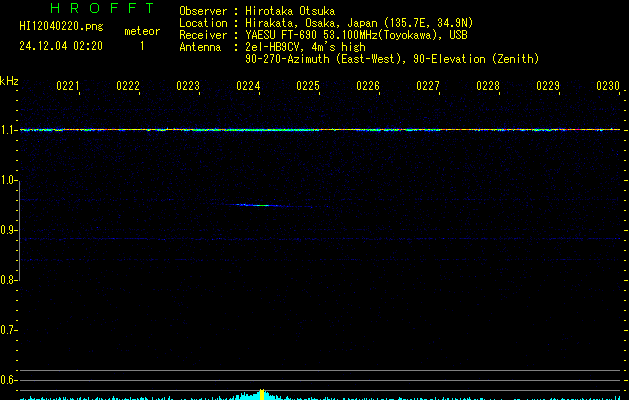The image size is (629, 400).
Task: Click the kHz axis unit label
Action: (9, 81)
